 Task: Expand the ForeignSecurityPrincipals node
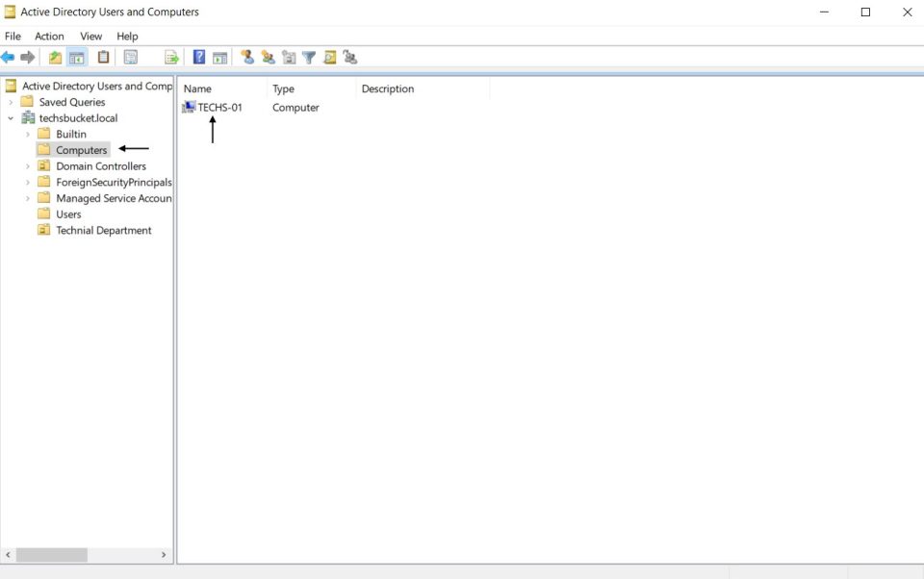pos(27,183)
